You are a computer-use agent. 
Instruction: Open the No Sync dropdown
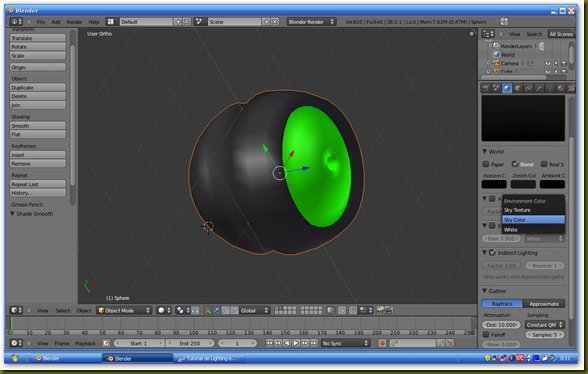click(345, 343)
